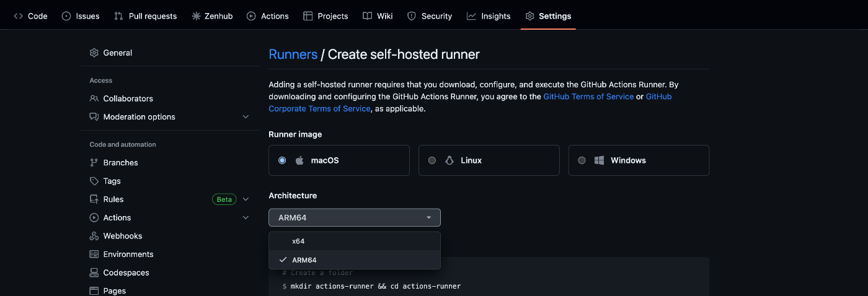Click the Windows logo icon

click(x=600, y=160)
